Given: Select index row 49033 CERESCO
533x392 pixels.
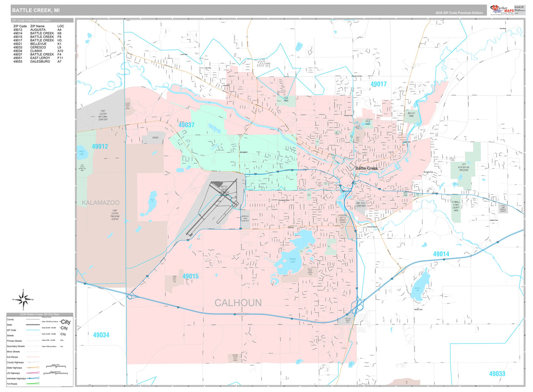Looking at the screenshot, I should click(38, 47).
